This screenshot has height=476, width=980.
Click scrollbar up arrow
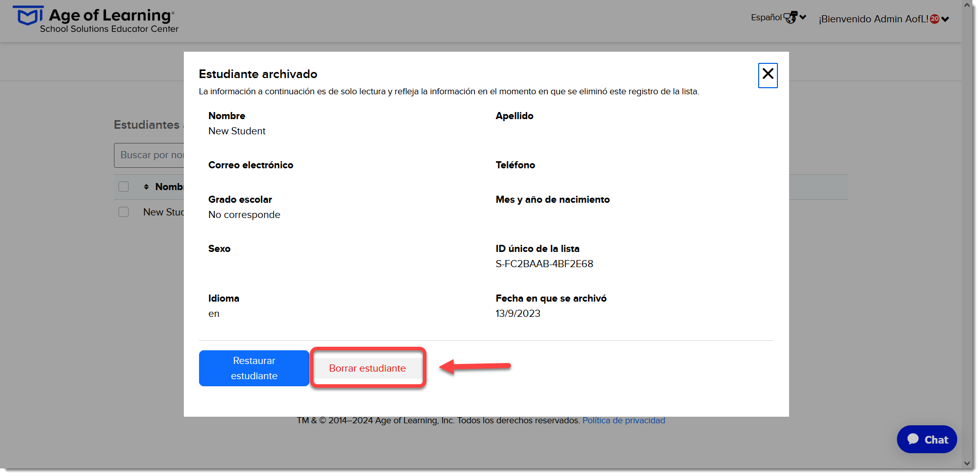tap(967, 6)
